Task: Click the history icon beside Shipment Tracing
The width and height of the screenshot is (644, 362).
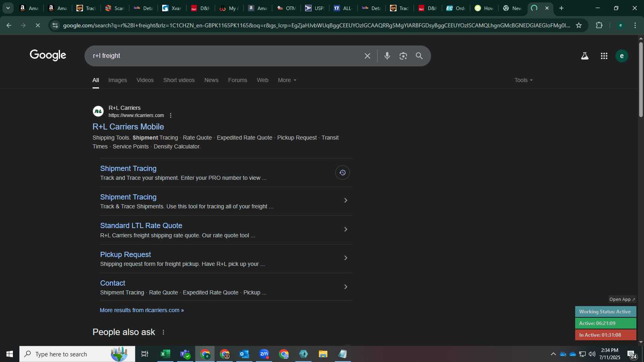Action: 343,173
